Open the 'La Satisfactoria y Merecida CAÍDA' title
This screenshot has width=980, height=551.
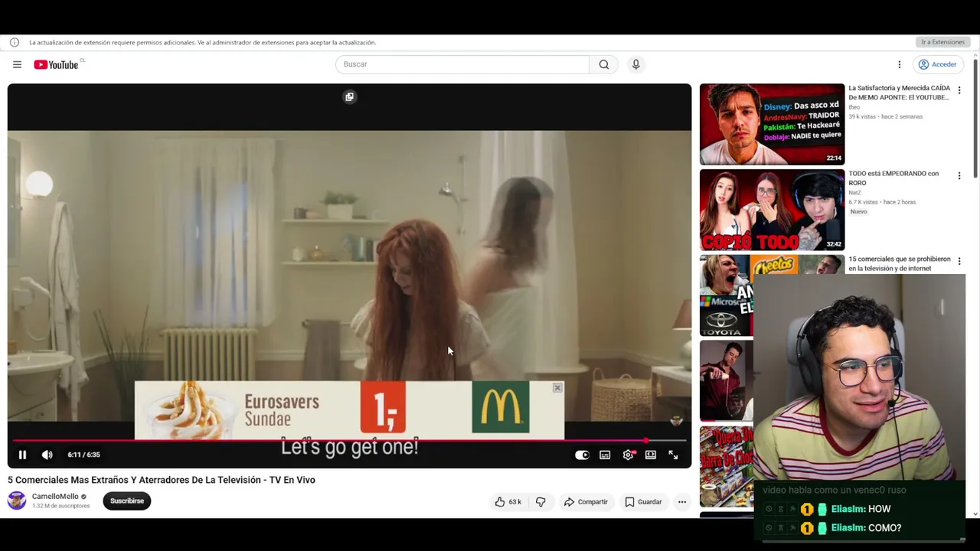[x=899, y=93]
